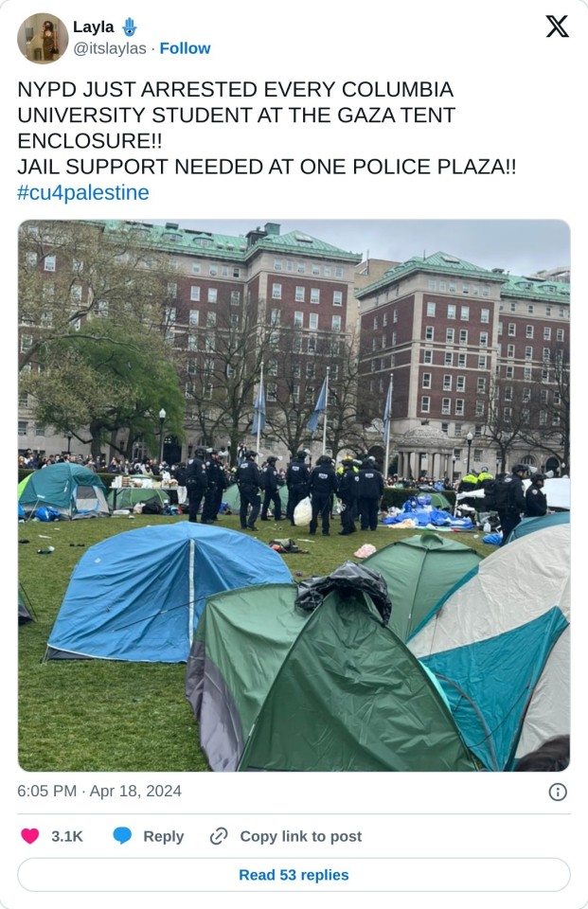Viewport: 588px width, 909px height.
Task: Open Layla's profile avatar picture
Action: click(x=43, y=38)
